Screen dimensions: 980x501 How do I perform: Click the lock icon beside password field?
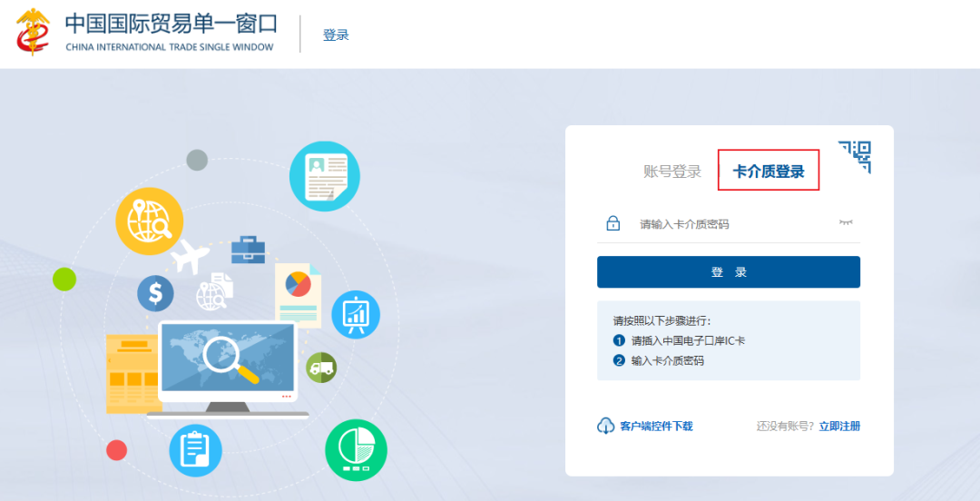click(613, 222)
